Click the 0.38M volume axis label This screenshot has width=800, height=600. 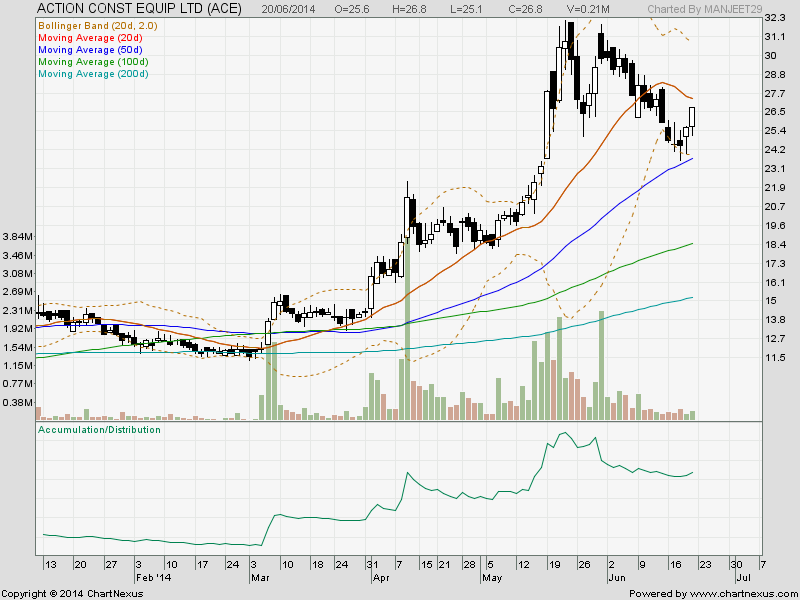pyautogui.click(x=18, y=402)
